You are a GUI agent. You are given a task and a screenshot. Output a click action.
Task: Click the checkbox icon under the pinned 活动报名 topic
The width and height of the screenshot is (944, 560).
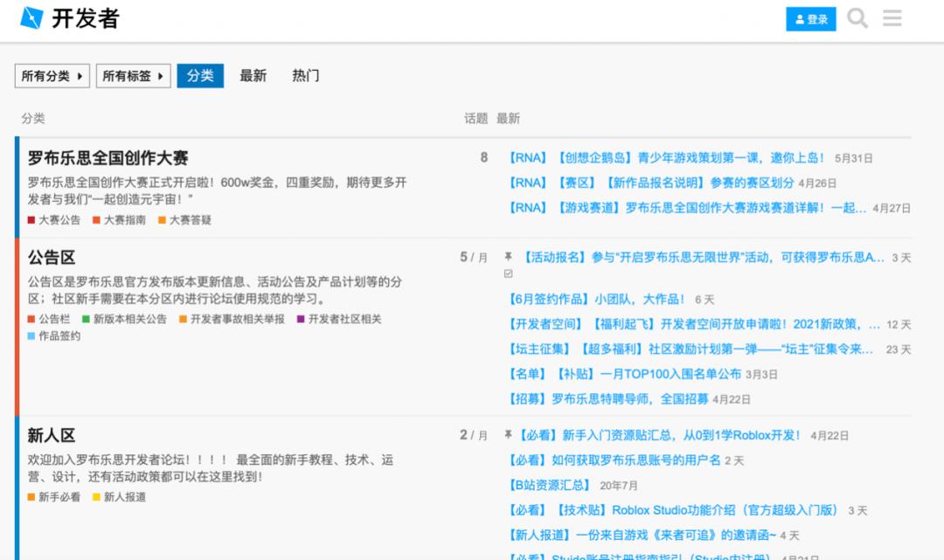click(x=509, y=274)
